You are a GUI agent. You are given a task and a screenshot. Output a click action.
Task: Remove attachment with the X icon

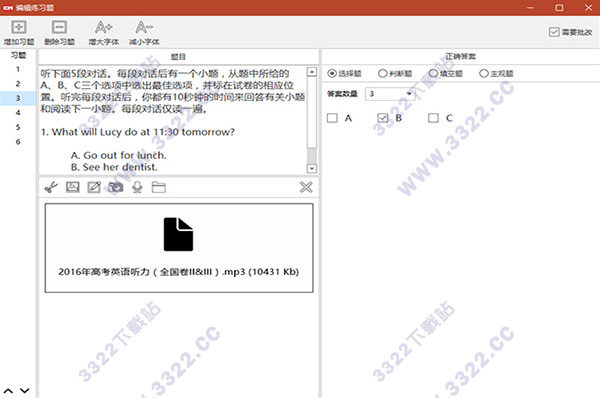[306, 187]
